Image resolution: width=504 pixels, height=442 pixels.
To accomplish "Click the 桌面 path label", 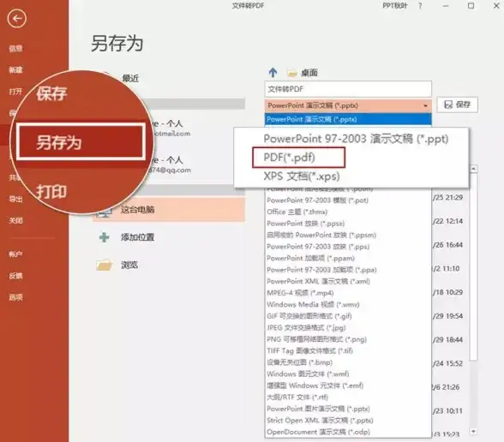I will tap(309, 73).
